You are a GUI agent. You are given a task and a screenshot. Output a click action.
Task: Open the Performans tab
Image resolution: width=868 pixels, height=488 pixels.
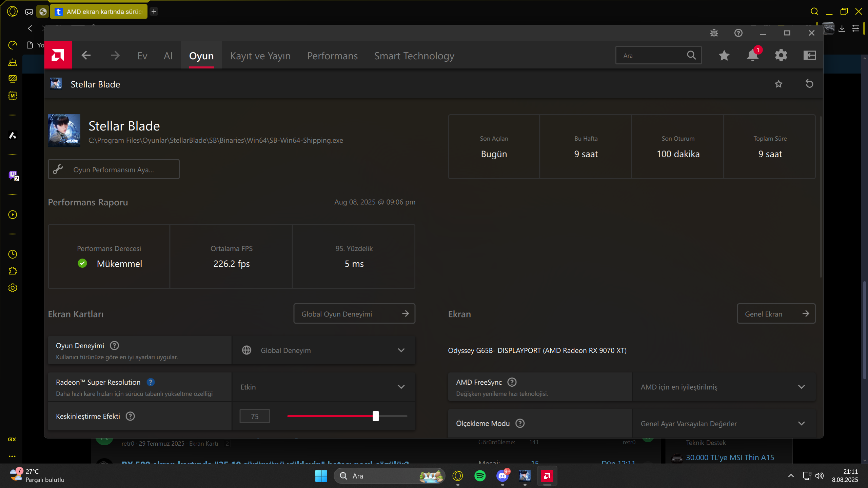[x=332, y=56]
